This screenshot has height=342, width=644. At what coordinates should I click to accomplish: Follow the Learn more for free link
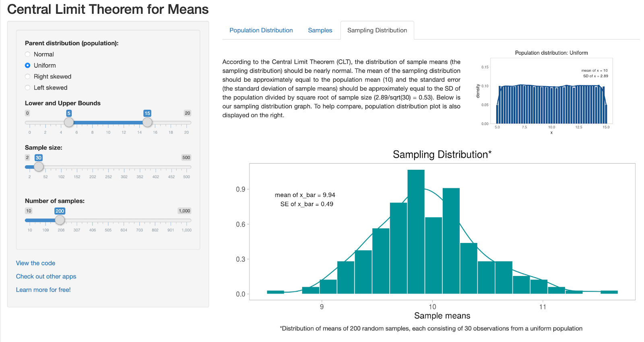pyautogui.click(x=43, y=290)
